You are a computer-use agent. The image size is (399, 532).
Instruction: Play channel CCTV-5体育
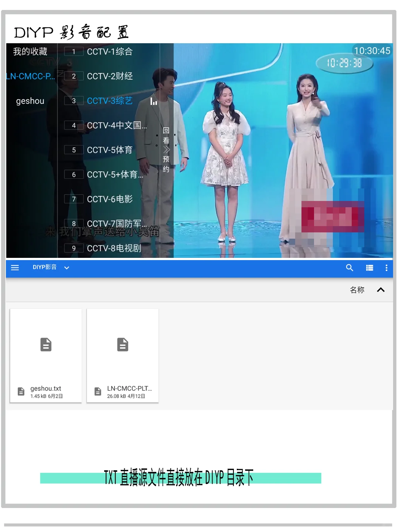pos(109,150)
